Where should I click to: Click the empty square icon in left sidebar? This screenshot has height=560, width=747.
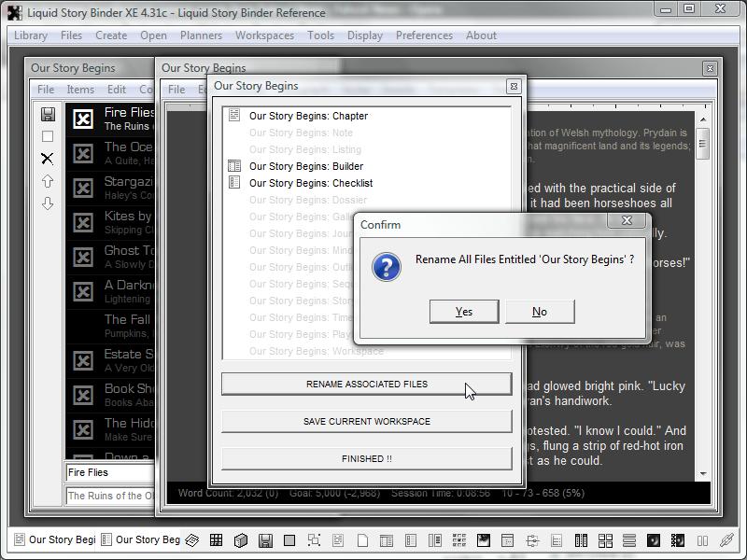tap(48, 136)
